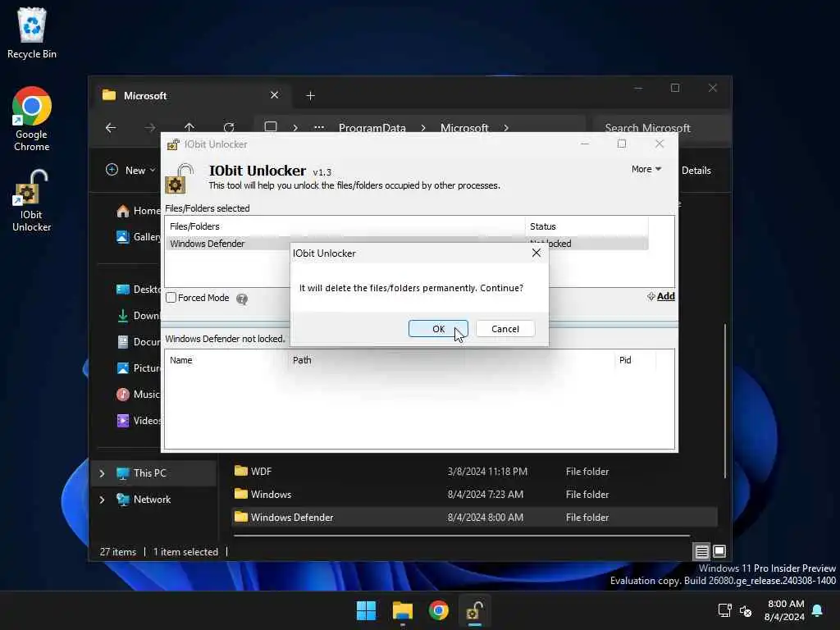Select Google Chrome desktop shortcut
Viewport: 840px width, 630px height.
tap(32, 119)
